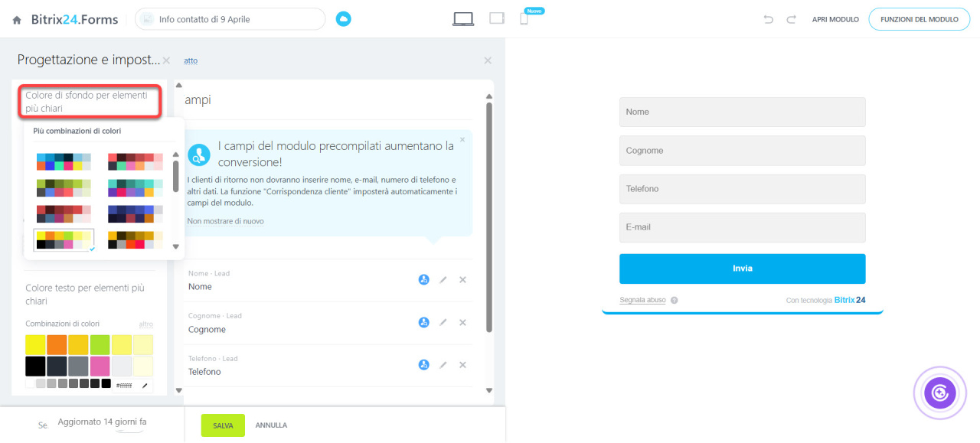
Task: Dismiss the precompiled fields tip banner
Action: pyautogui.click(x=462, y=140)
